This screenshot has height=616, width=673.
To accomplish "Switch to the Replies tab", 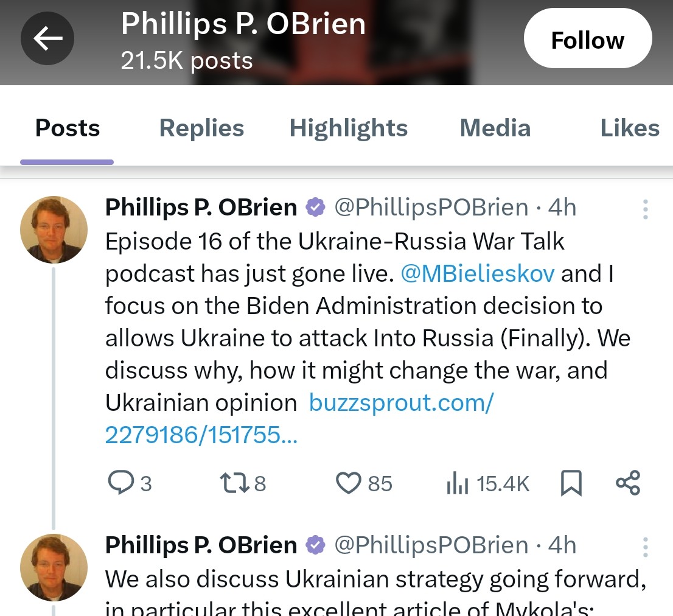I will (201, 128).
